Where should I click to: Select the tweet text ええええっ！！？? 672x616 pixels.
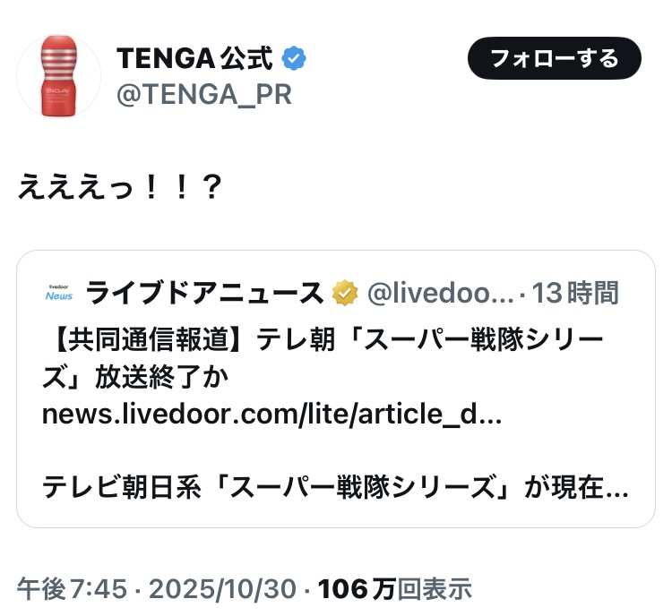[119, 191]
